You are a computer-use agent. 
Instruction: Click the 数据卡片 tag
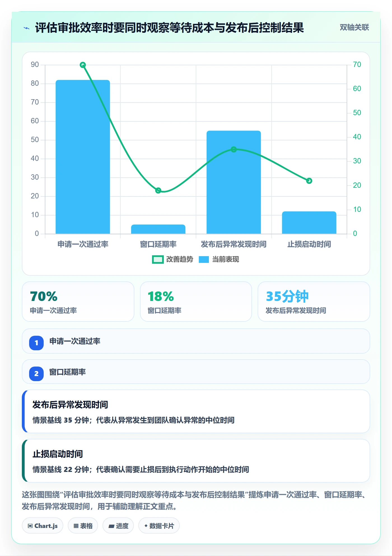(159, 526)
